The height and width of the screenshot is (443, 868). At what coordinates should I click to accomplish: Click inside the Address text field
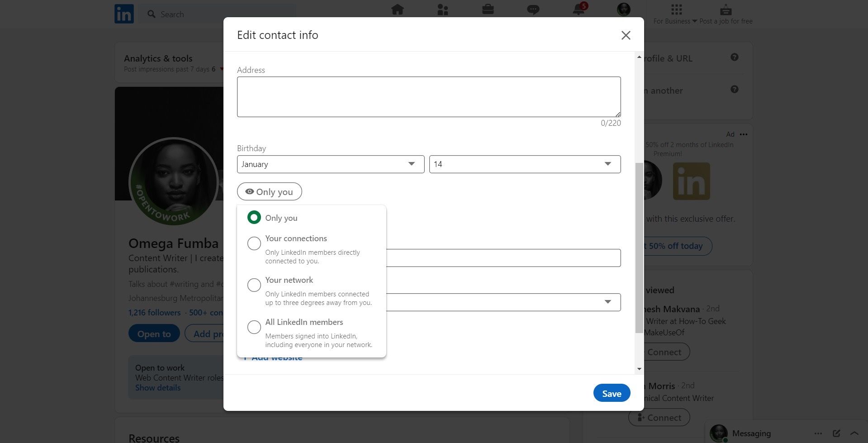(428, 96)
